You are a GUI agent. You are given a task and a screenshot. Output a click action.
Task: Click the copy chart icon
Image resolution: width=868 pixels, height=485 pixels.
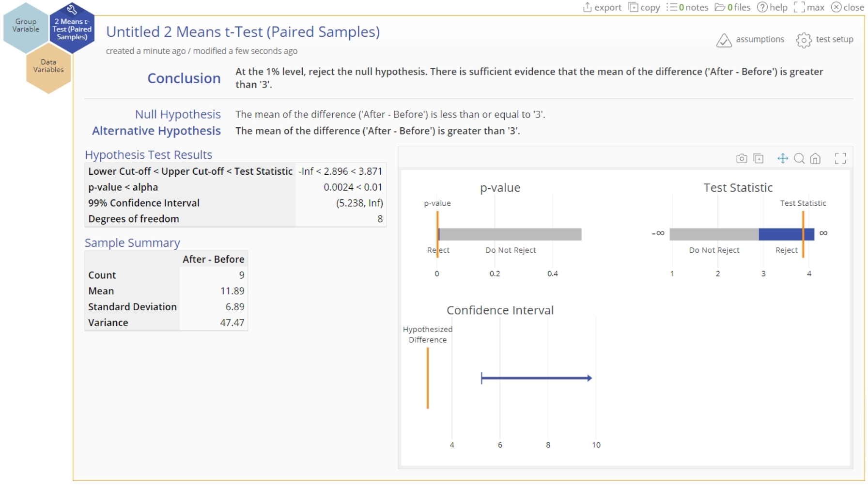point(759,159)
